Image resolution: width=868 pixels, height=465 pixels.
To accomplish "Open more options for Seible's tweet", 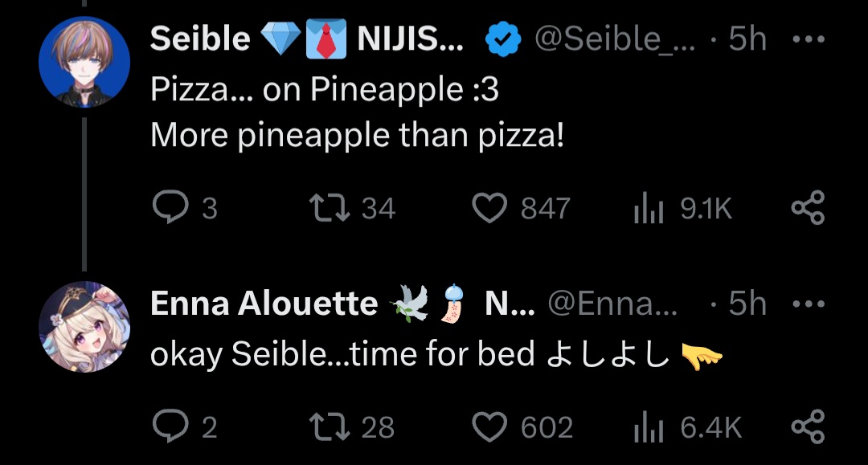I will [808, 39].
